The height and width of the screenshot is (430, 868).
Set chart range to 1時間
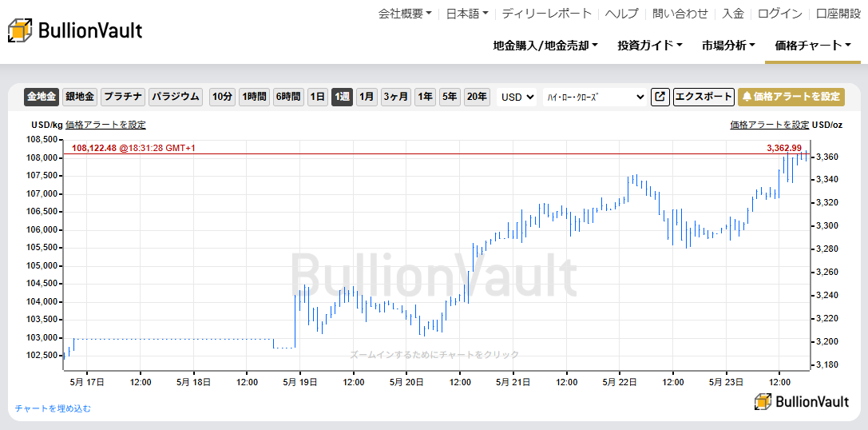point(255,97)
